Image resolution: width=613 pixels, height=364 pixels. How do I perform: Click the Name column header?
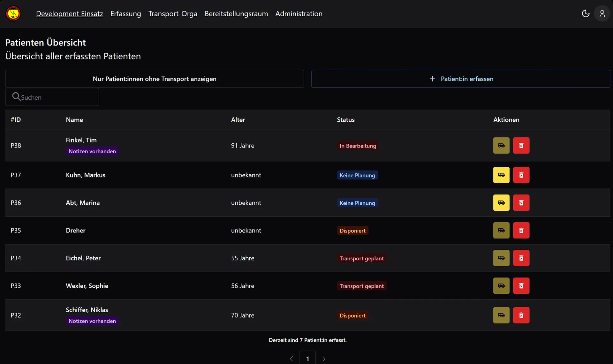point(74,120)
